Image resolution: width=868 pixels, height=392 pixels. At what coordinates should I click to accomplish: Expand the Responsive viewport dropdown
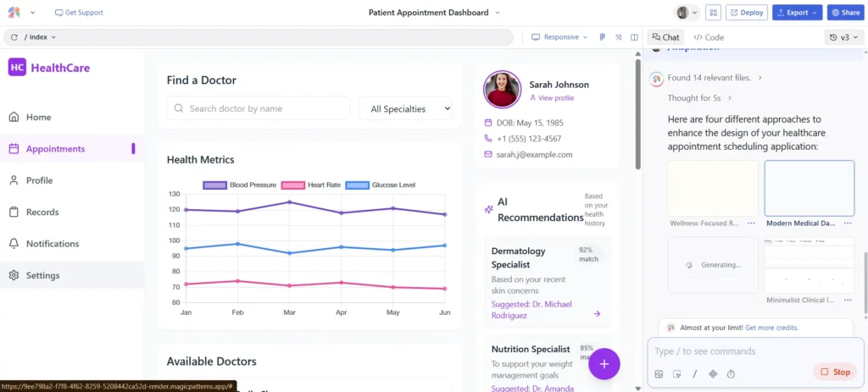559,37
